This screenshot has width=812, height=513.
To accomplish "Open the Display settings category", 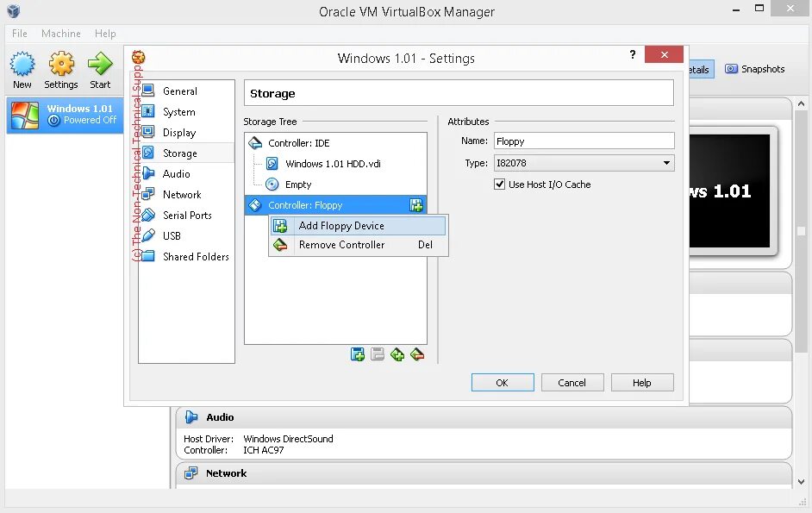I will tap(186, 133).
